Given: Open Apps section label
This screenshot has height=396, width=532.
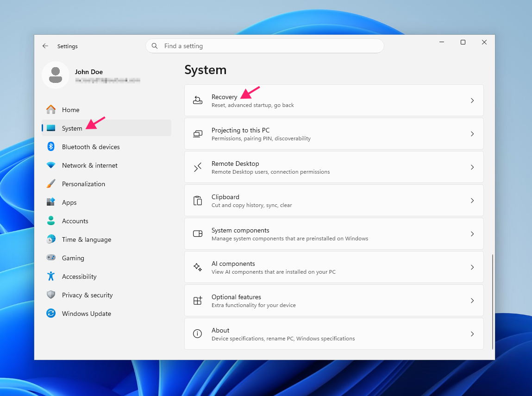Looking at the screenshot, I should (69, 202).
